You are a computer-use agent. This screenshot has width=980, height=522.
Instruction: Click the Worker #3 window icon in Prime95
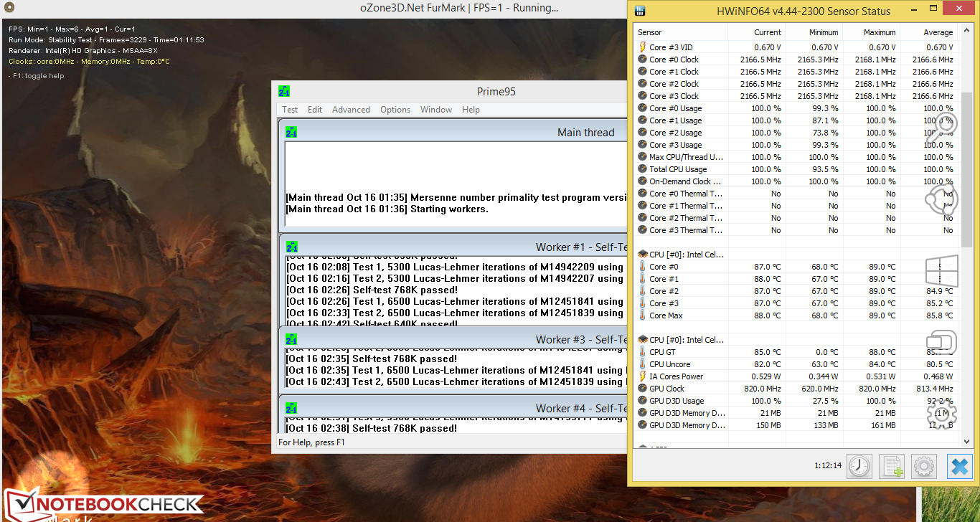click(291, 339)
